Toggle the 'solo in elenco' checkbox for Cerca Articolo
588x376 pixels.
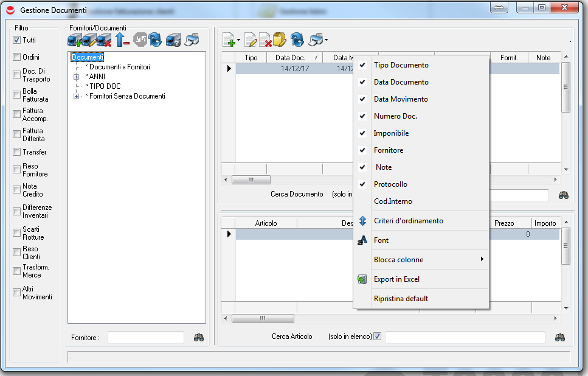(377, 336)
